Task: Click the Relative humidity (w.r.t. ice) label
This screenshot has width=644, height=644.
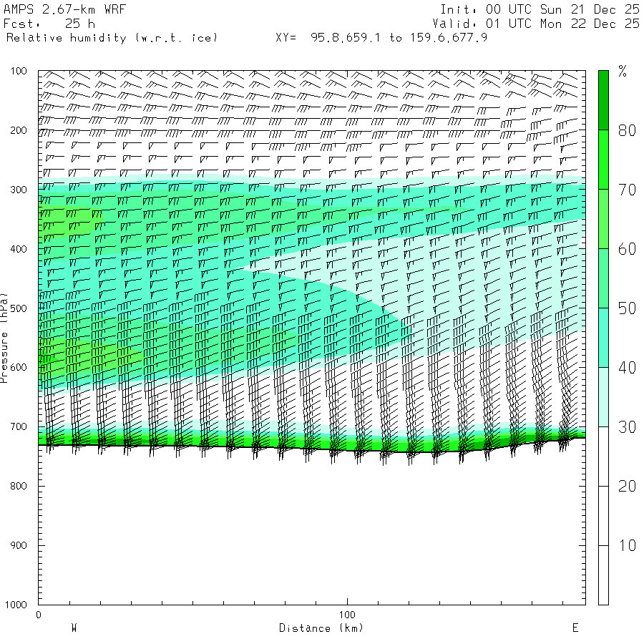Action: coord(112,38)
